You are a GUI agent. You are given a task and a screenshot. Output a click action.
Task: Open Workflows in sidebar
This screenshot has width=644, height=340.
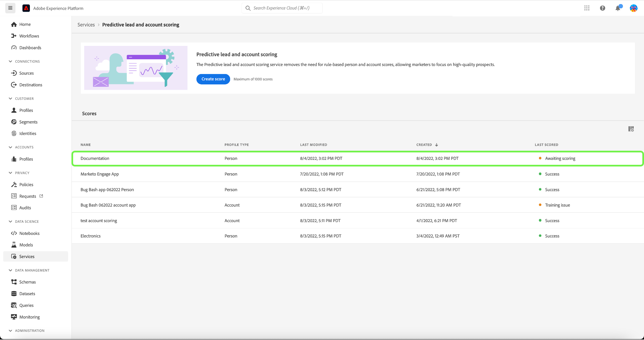point(29,36)
